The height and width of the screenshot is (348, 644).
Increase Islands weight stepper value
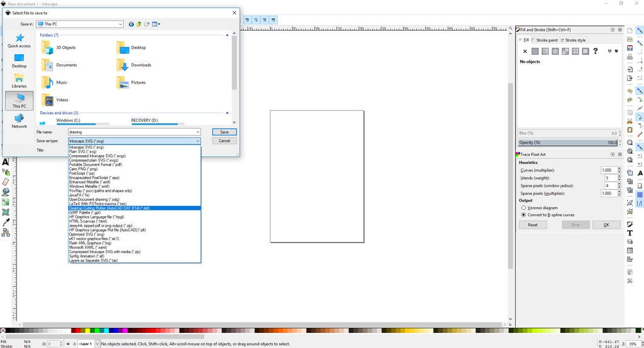click(619, 177)
